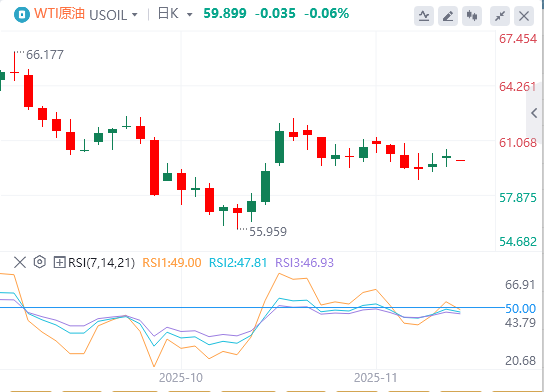
Task: Select the 2025-10 date axis marker
Action: coord(181,378)
